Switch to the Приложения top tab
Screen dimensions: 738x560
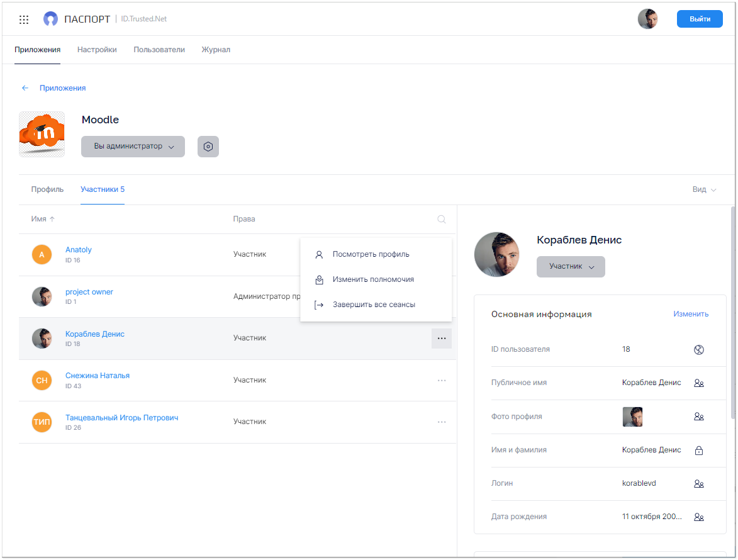(38, 50)
